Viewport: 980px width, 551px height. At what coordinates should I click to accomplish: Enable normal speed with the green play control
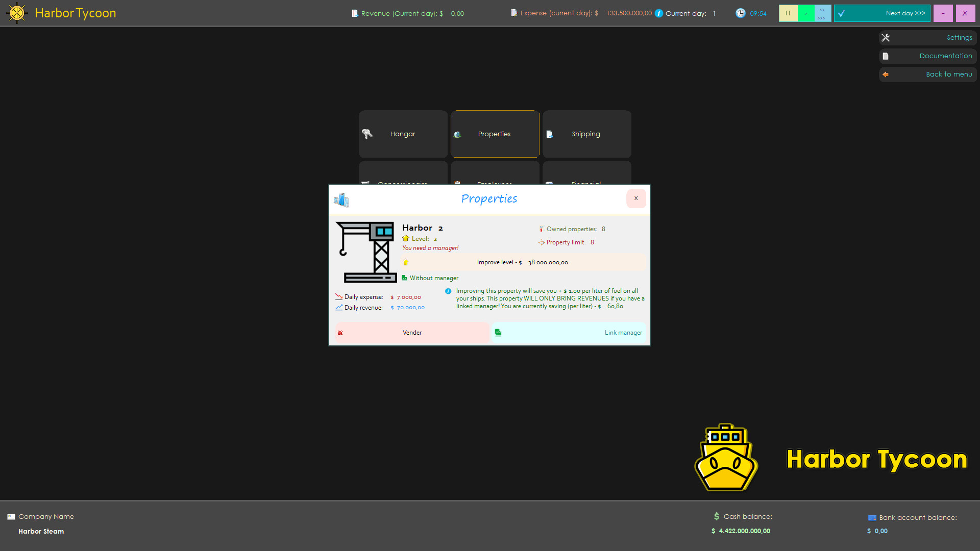click(x=805, y=13)
